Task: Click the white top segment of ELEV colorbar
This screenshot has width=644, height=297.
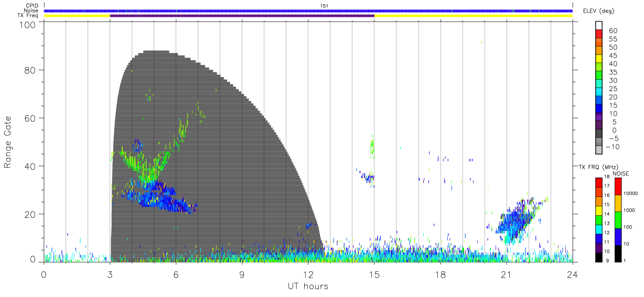Action: pyautogui.click(x=599, y=25)
